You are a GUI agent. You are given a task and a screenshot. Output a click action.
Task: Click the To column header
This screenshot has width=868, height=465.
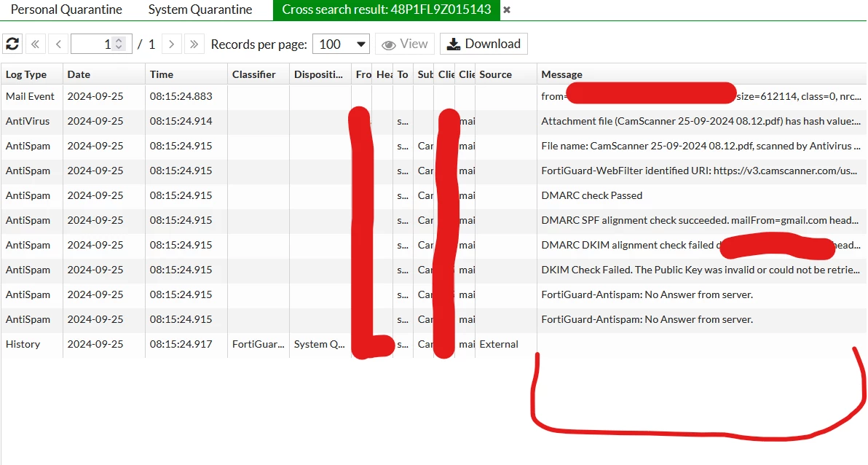(x=403, y=74)
